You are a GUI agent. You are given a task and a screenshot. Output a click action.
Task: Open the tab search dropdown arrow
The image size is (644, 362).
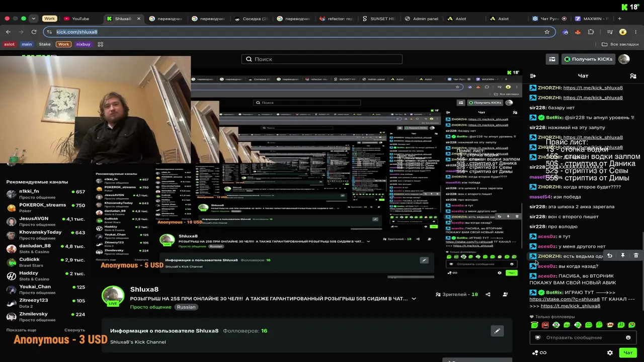pyautogui.click(x=33, y=19)
